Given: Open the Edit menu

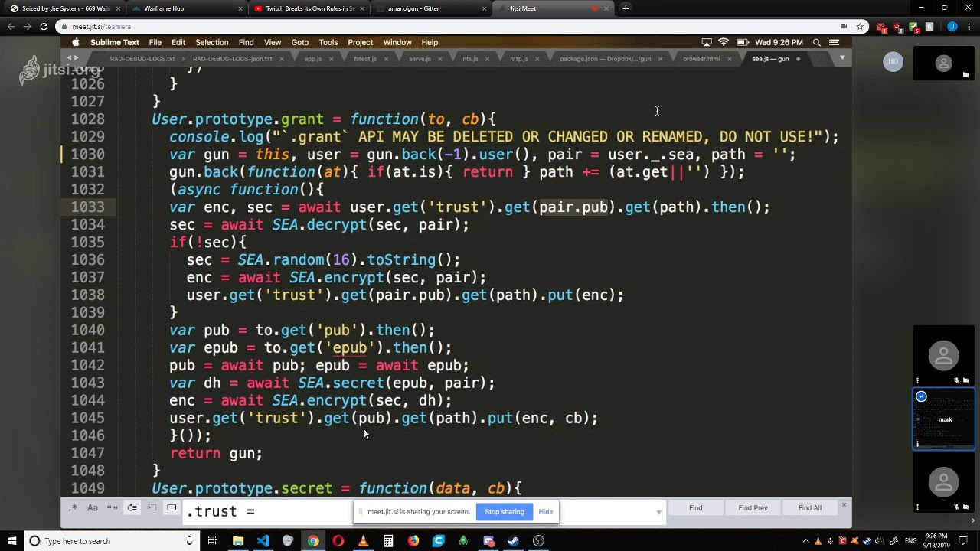Looking at the screenshot, I should (178, 43).
